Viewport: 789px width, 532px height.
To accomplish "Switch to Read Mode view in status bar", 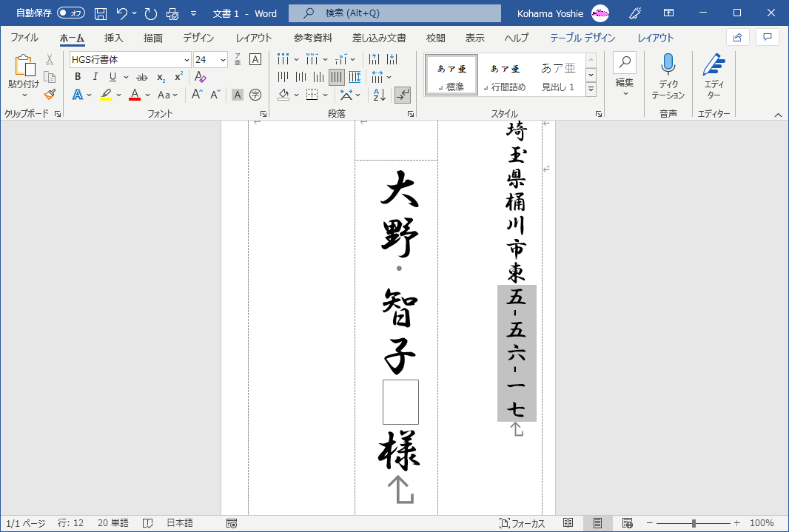I will [x=568, y=523].
